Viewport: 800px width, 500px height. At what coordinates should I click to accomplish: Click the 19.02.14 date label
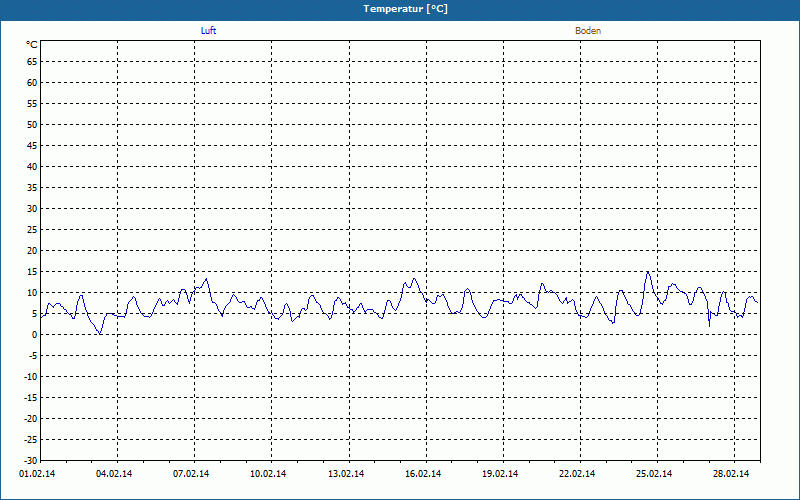point(500,473)
